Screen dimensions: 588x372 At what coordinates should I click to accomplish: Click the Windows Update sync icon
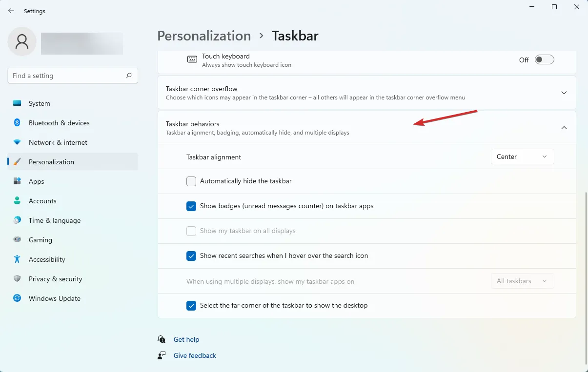[x=17, y=298]
